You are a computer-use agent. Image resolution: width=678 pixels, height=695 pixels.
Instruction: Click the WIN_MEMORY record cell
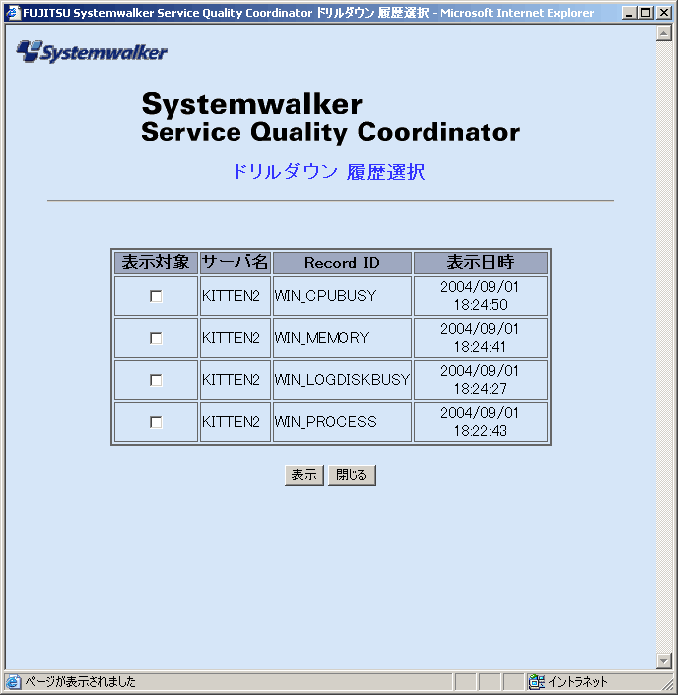click(x=342, y=338)
